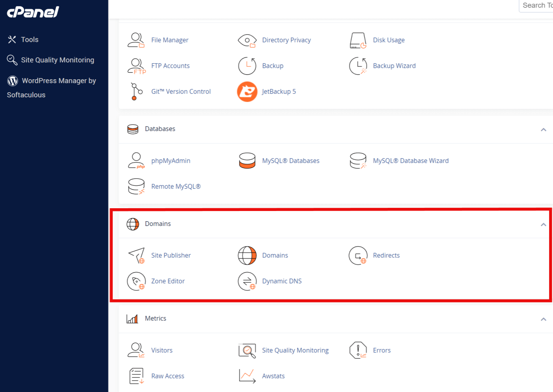Click the WordPress logo icon in sidebar
Image resolution: width=553 pixels, height=392 pixels.
(13, 81)
